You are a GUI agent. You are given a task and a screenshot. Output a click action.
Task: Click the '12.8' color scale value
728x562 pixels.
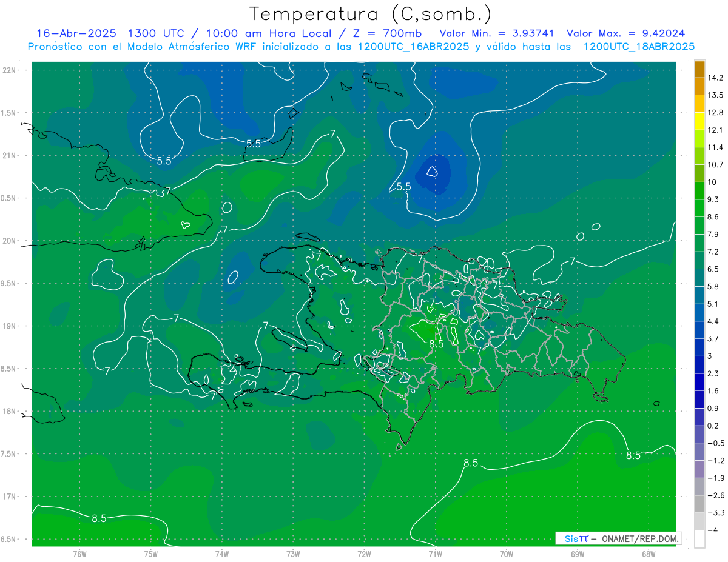(715, 112)
